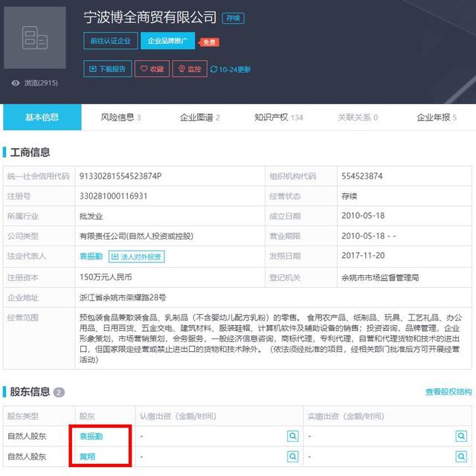Click the address 浙江省余姚市荣耀路28号
The image size is (476, 476).
click(123, 297)
